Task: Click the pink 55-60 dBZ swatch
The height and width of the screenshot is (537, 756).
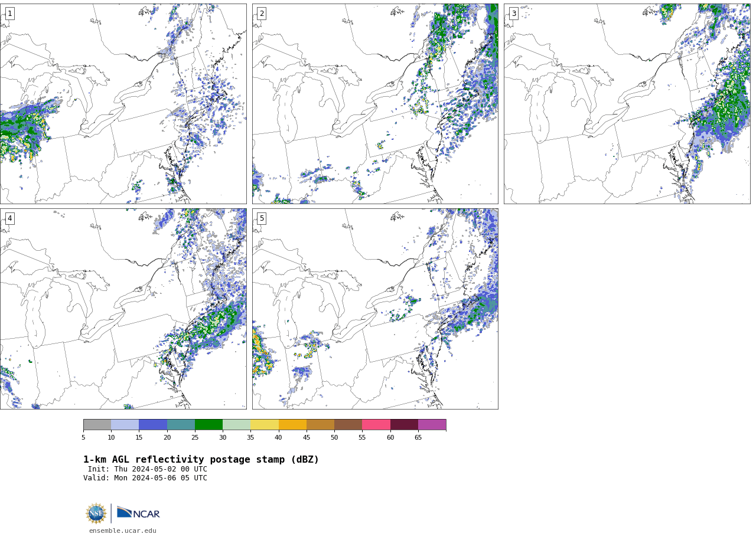Action: click(376, 425)
